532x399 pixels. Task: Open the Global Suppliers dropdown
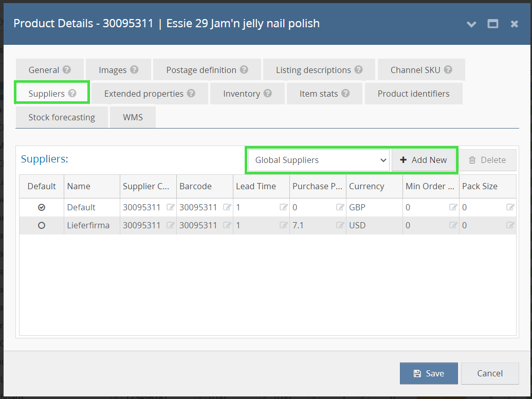coord(318,160)
